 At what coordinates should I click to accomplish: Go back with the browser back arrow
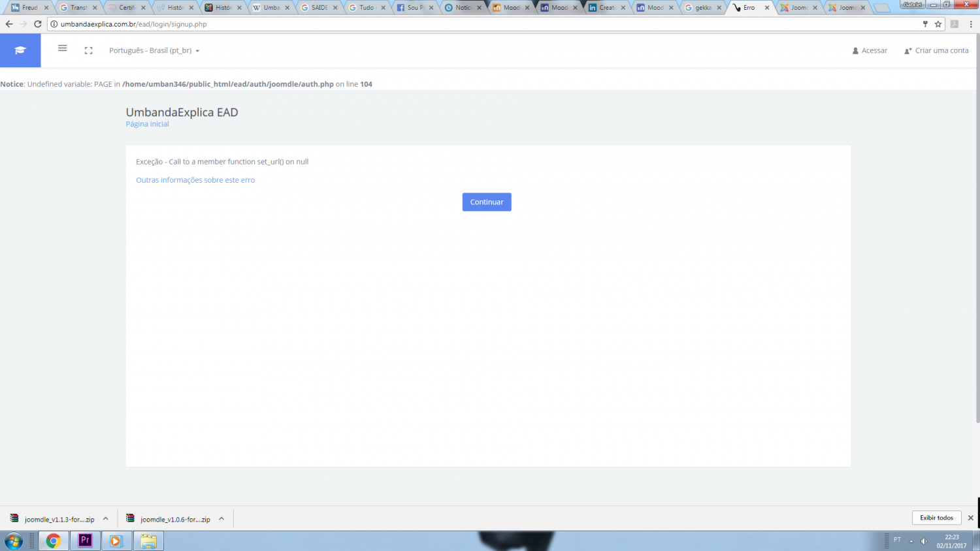tap(9, 24)
